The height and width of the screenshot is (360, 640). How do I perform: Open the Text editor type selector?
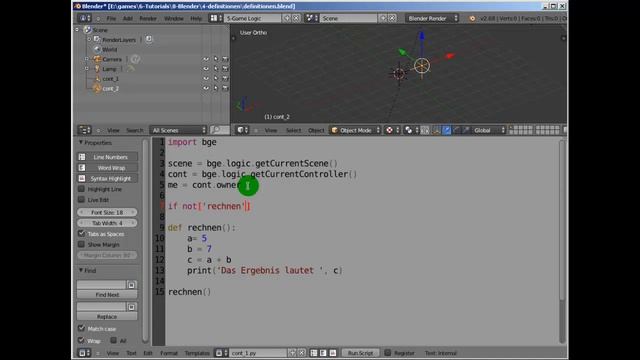pos(84,353)
